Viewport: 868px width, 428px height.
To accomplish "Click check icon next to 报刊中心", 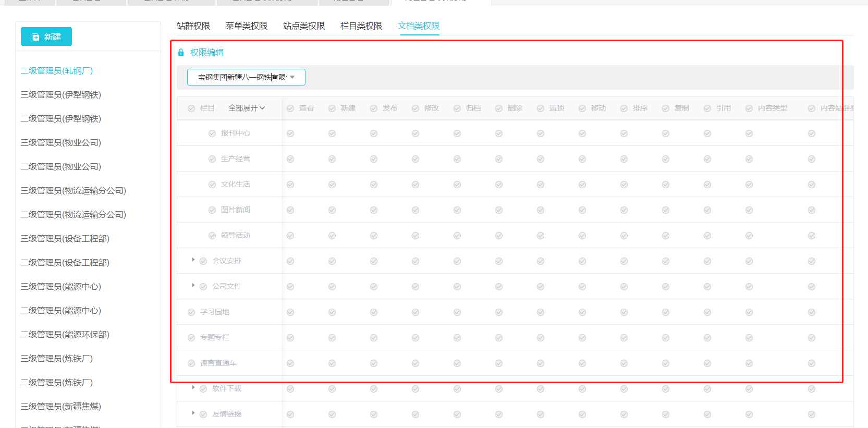I will tap(212, 133).
